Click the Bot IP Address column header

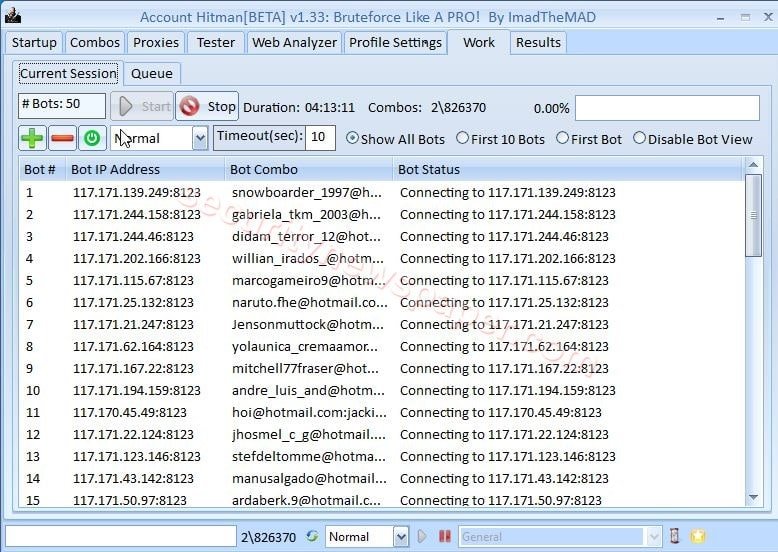click(x=145, y=170)
